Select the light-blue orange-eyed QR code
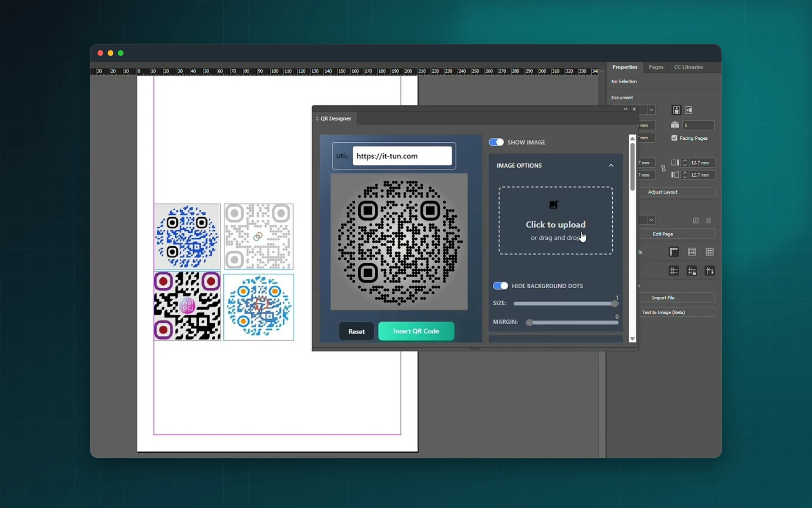812x508 pixels. coord(258,307)
